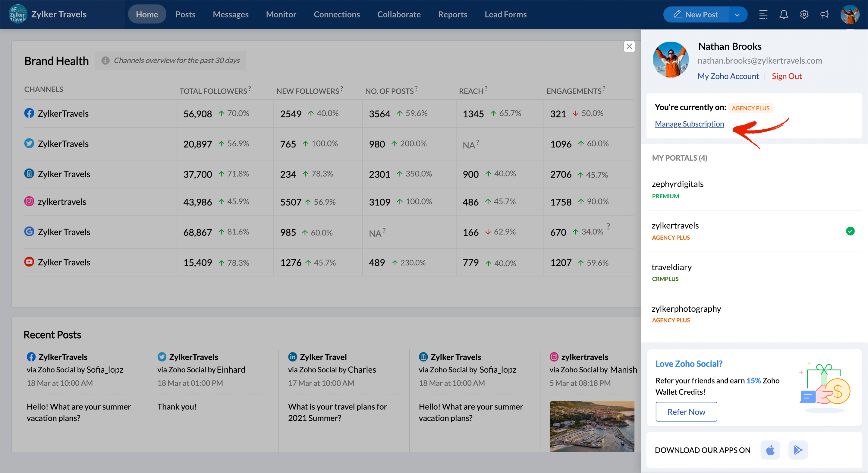Click the Twitter Reach NA help mark
This screenshot has height=473, width=868.
[x=477, y=142]
